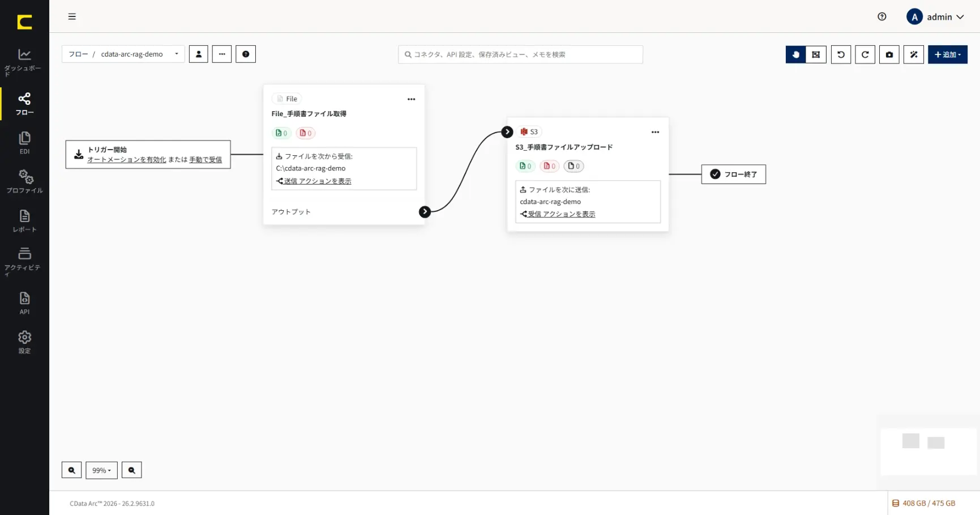980x515 pixels.
Task: Click File connector red error count badge
Action: click(306, 133)
